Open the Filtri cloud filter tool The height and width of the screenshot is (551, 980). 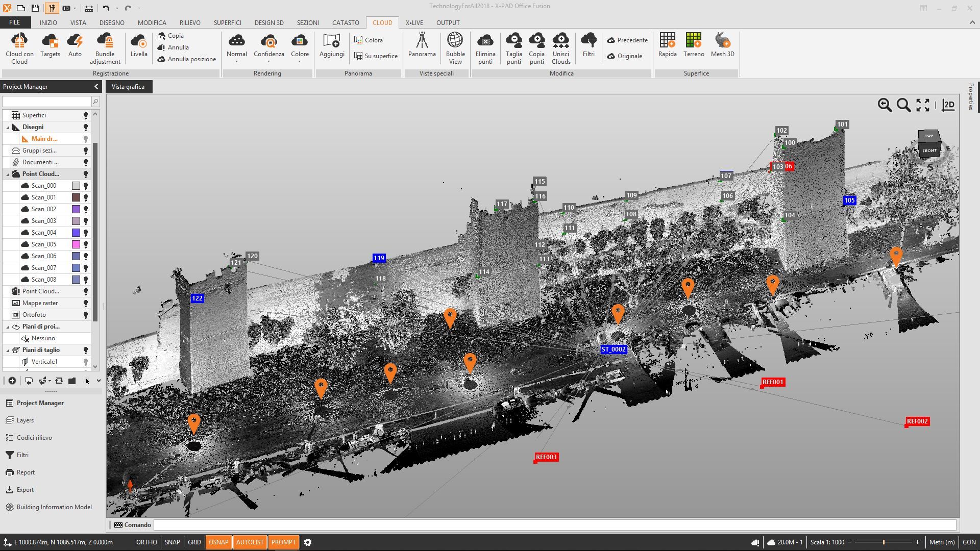pos(589,46)
